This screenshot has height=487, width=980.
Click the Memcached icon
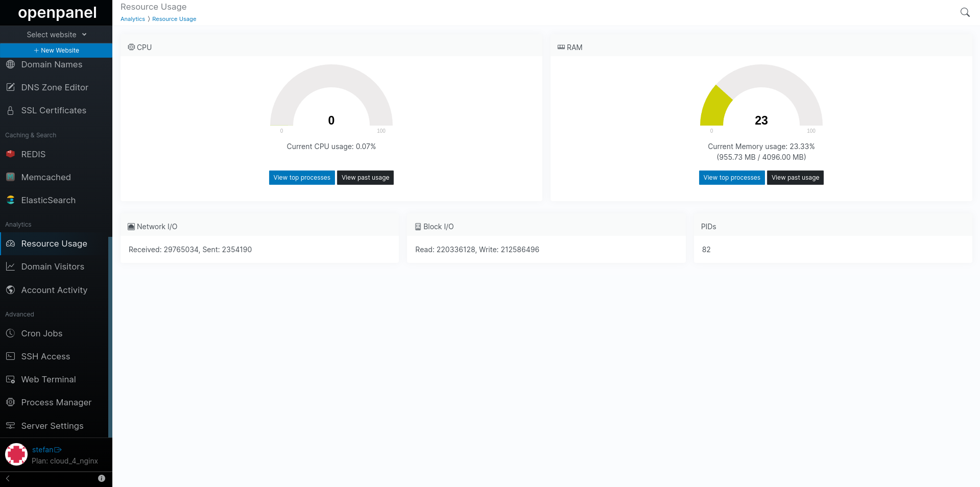coord(10,177)
